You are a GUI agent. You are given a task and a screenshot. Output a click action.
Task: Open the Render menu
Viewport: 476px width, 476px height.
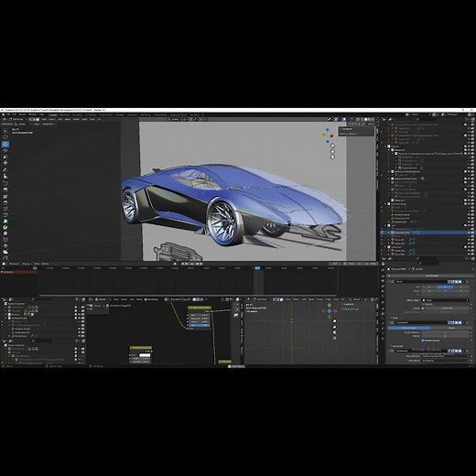coord(23,114)
